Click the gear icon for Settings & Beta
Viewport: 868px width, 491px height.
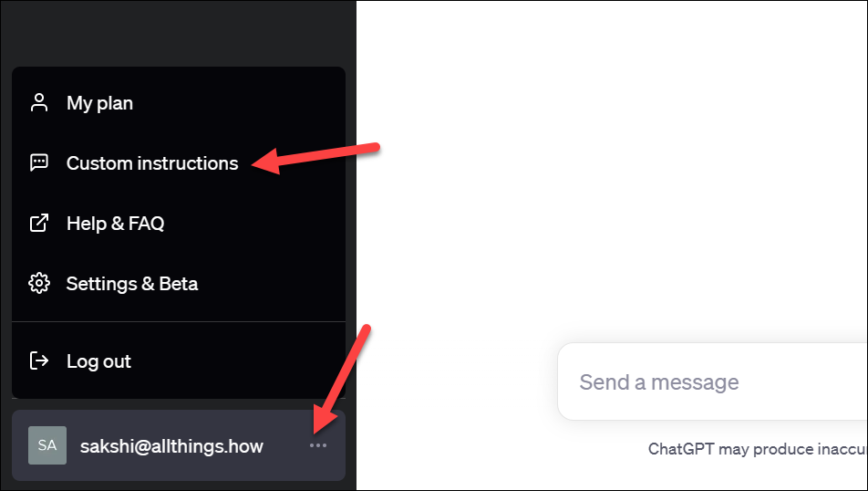point(38,283)
